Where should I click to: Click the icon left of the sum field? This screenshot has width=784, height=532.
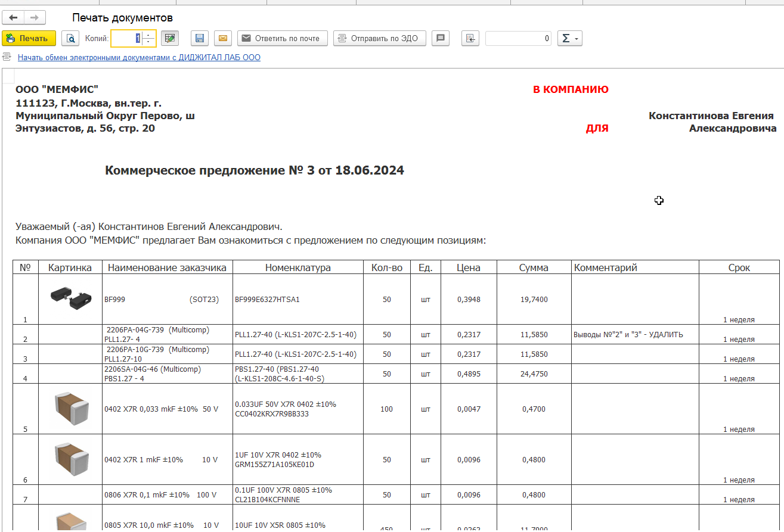tap(470, 39)
